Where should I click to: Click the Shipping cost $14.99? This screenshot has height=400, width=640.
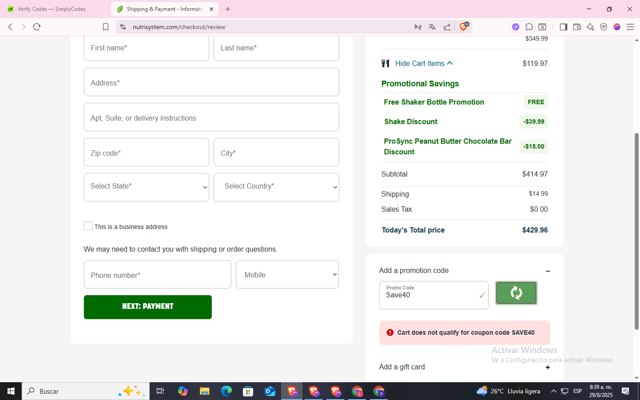pos(538,194)
